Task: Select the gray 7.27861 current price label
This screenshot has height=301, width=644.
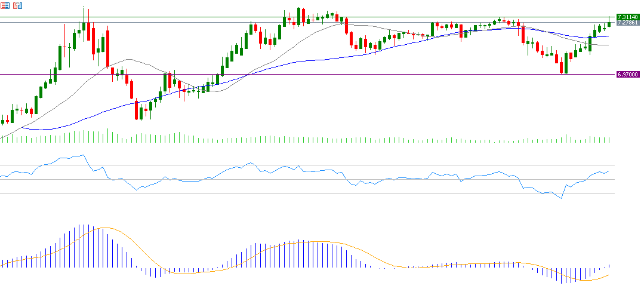Action: point(628,23)
